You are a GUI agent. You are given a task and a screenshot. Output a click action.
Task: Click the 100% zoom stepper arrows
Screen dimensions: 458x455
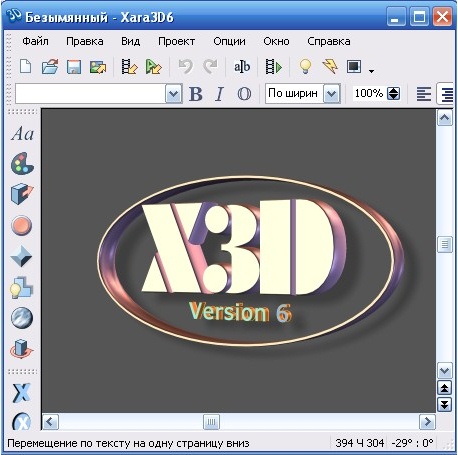point(394,94)
